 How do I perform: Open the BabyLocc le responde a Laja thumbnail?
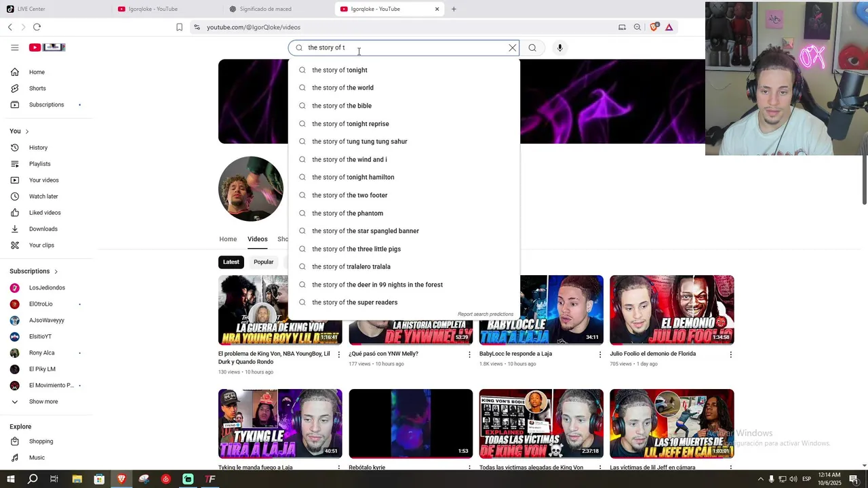(x=541, y=310)
